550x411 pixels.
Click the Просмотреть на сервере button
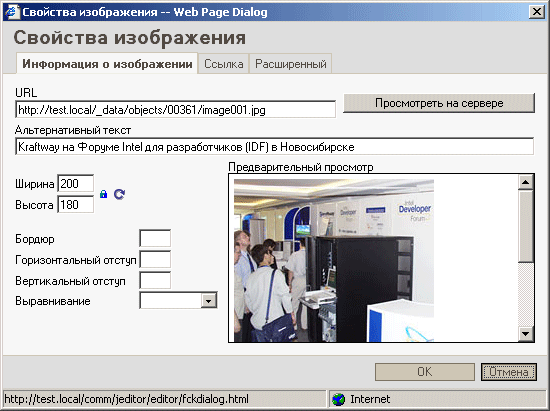point(439,103)
